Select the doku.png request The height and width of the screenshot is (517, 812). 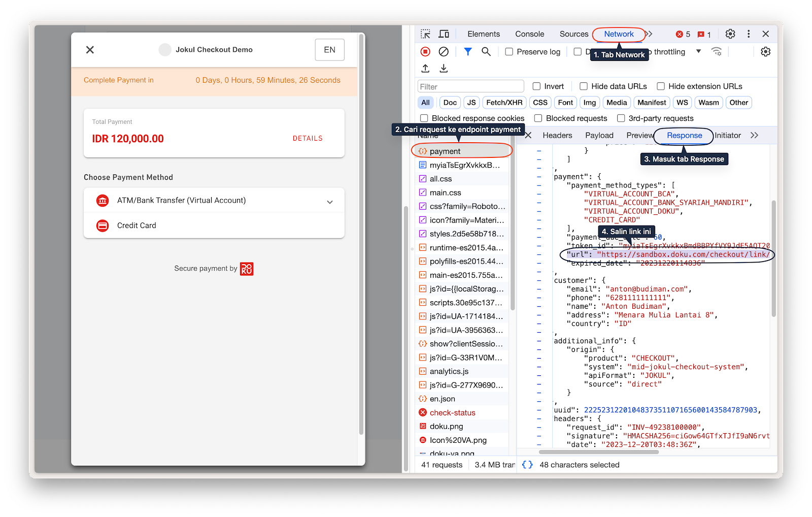462,427
